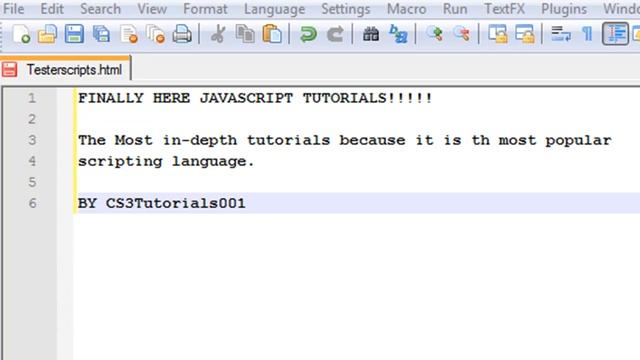The height and width of the screenshot is (360, 640).
Task: Cut selection with the scissors icon
Action: [218, 34]
